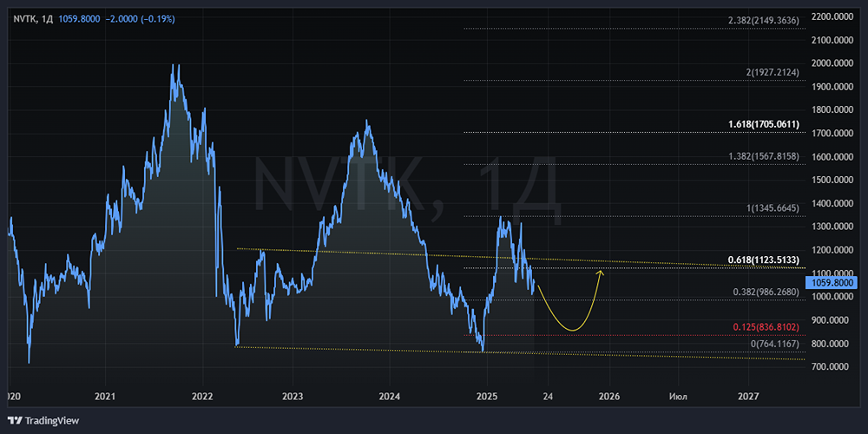Click 1800.0000 on the price axis
This screenshot has height=434, width=868.
pyautogui.click(x=833, y=110)
